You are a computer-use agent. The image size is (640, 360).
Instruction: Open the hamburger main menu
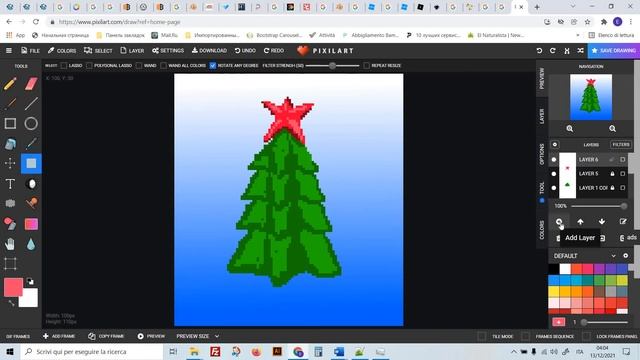pos(9,51)
